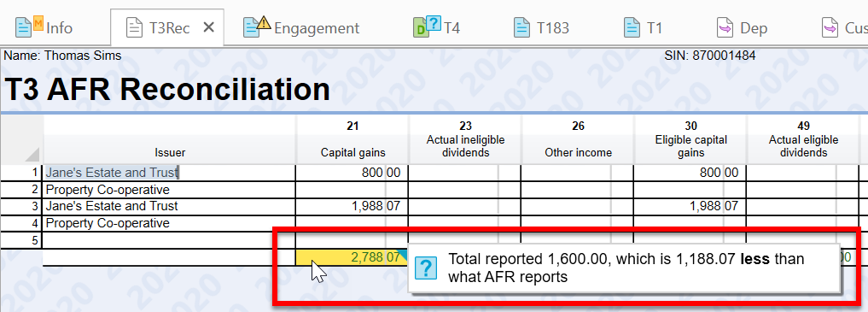
Task: Click row 1 other income cell
Action: coord(577,173)
